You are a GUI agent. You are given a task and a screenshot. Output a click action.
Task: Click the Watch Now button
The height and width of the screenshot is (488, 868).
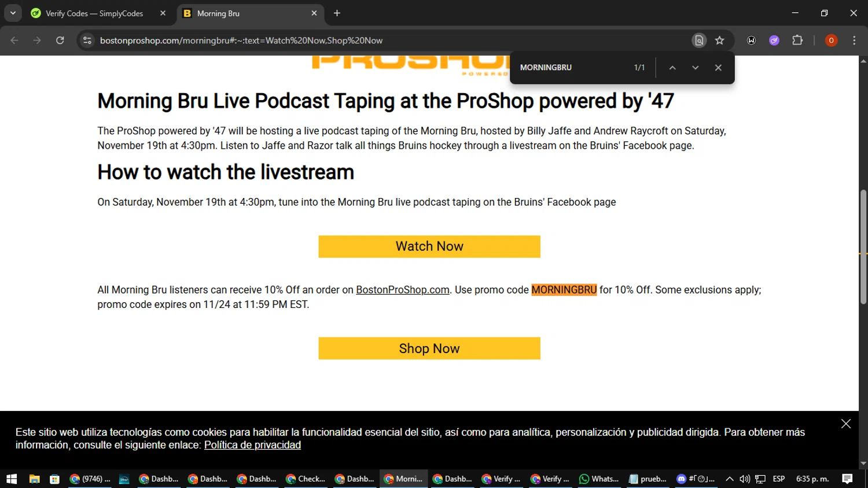point(429,247)
